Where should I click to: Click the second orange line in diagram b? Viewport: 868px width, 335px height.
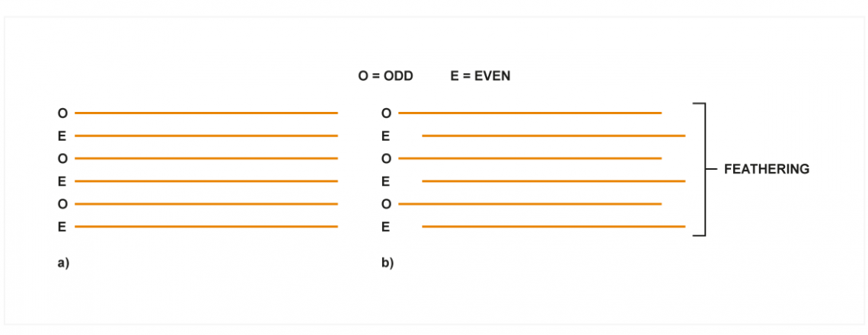click(x=554, y=136)
